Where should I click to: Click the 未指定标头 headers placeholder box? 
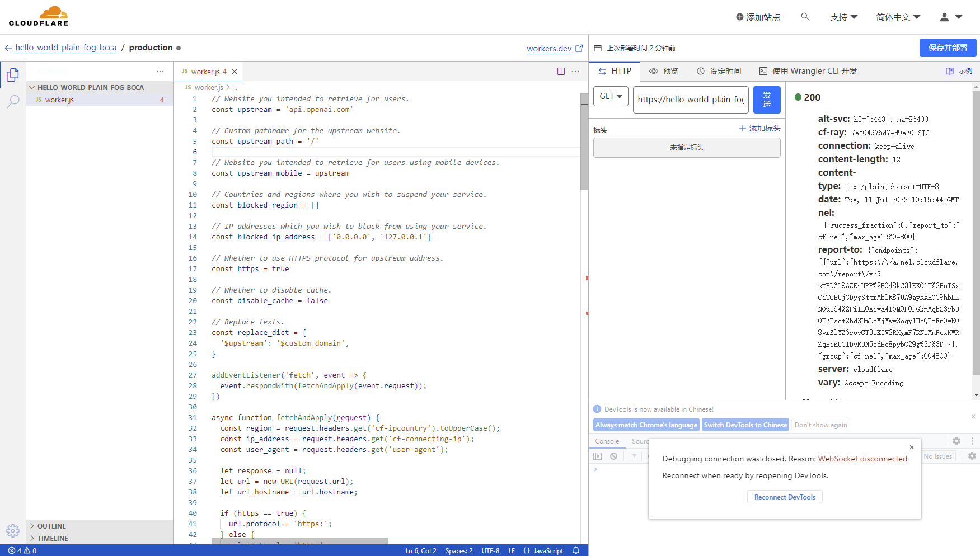coord(687,148)
